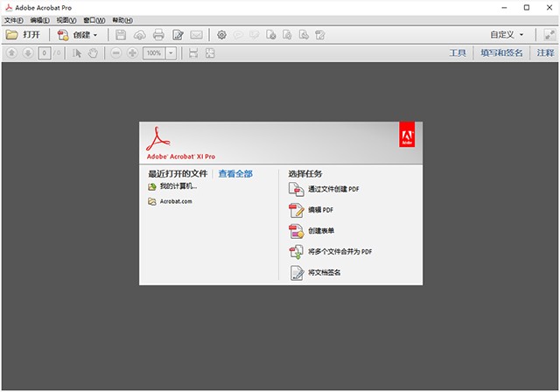Open the Acrobat.com recent location

point(175,201)
